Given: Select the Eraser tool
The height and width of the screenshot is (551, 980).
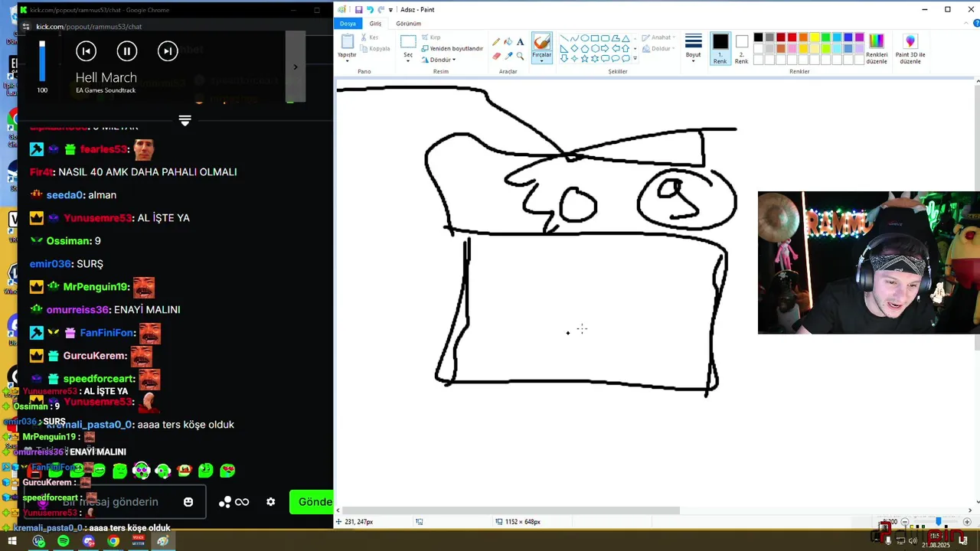Looking at the screenshot, I should point(496,56).
